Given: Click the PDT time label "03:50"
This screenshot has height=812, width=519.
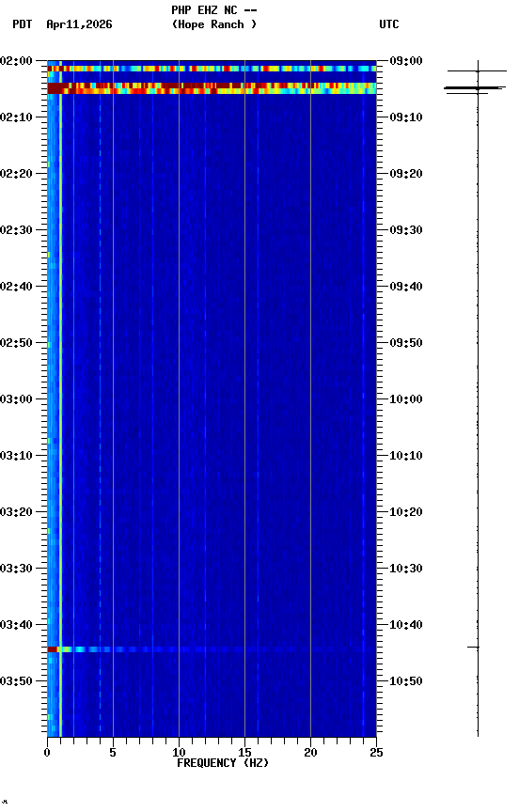Looking at the screenshot, I should 16,681.
